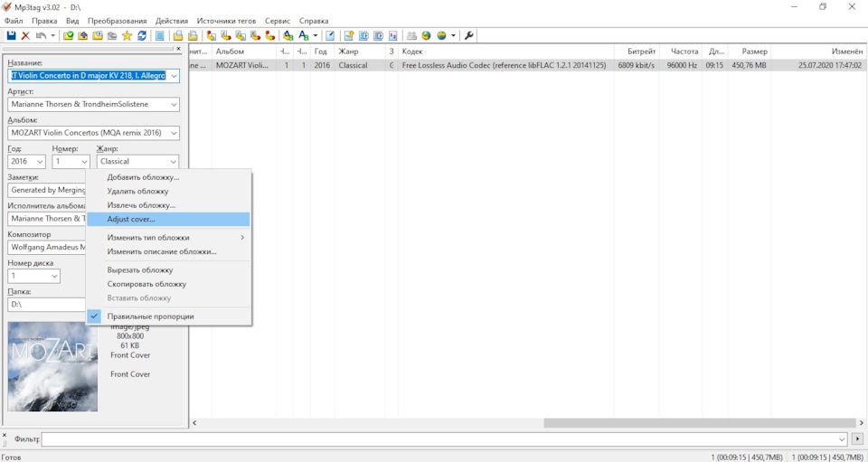This screenshot has width=868, height=462.
Task: Click the Undo arrow icon
Action: click(x=41, y=35)
